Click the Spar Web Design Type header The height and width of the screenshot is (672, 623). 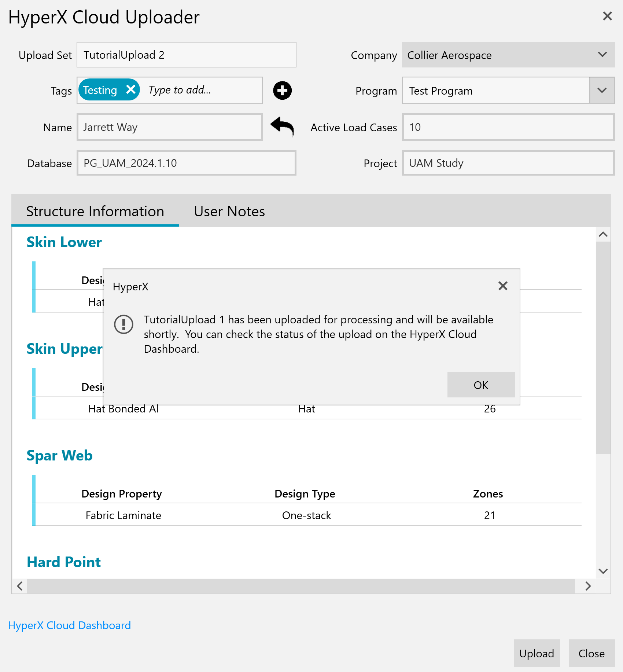(x=305, y=494)
